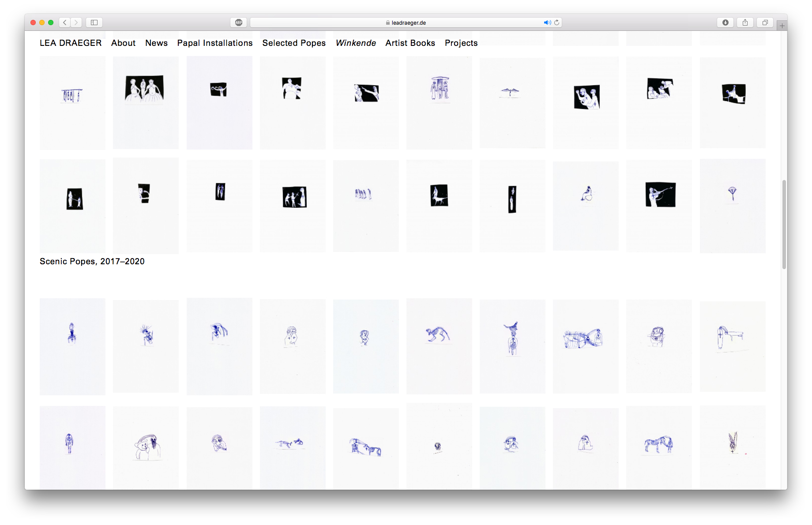812x525 pixels.
Task: Open the Adblock Plus extension icon
Action: pos(239,22)
